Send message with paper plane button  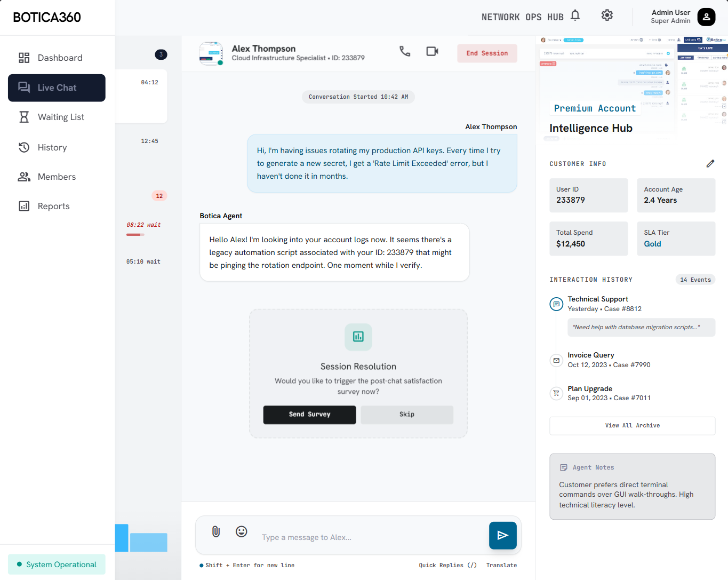502,535
